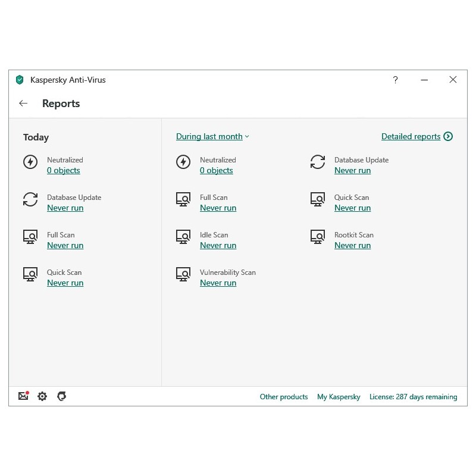This screenshot has width=476, height=476.
Task: Expand the During last month dropdown
Action: pyautogui.click(x=212, y=136)
